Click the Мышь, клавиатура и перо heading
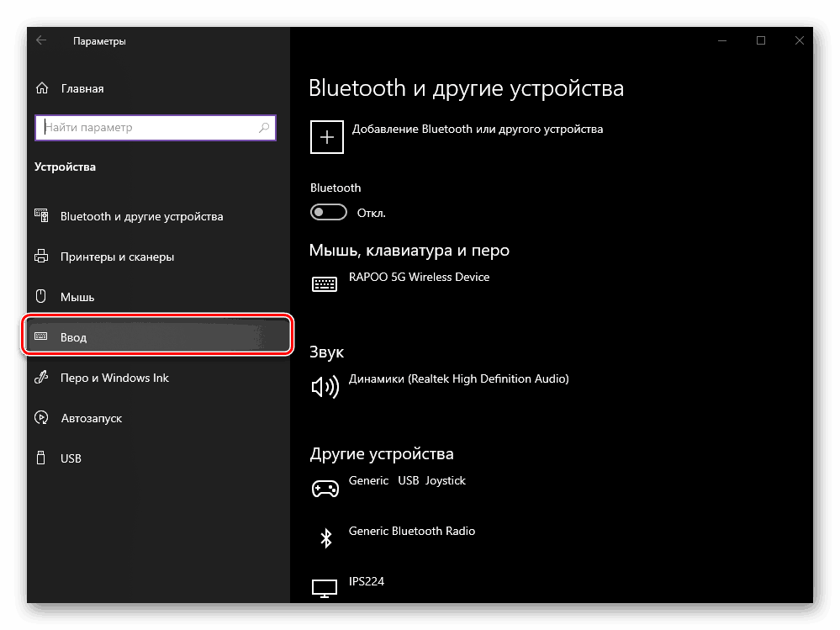This screenshot has width=840, height=630. tap(409, 250)
